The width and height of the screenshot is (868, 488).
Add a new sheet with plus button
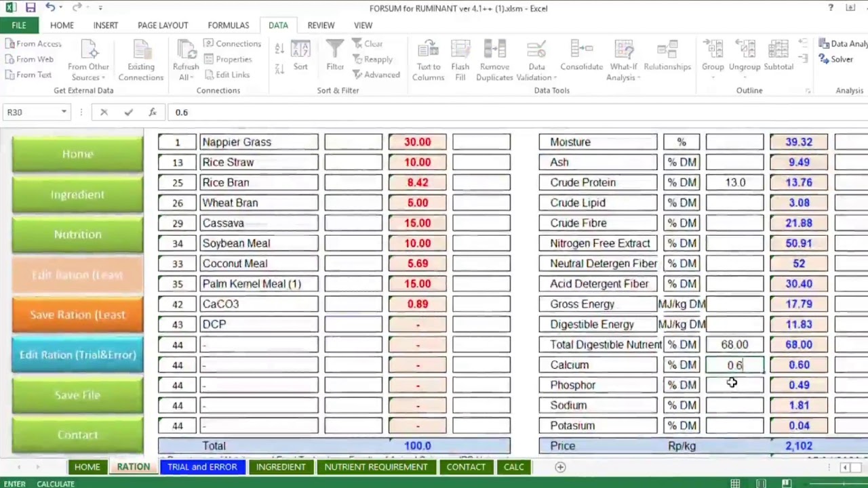click(560, 466)
